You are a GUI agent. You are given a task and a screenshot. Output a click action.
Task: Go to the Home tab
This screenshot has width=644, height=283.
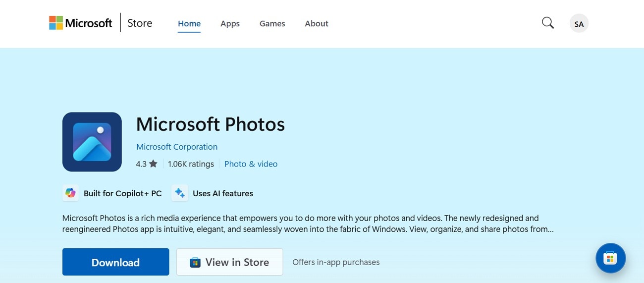click(189, 23)
